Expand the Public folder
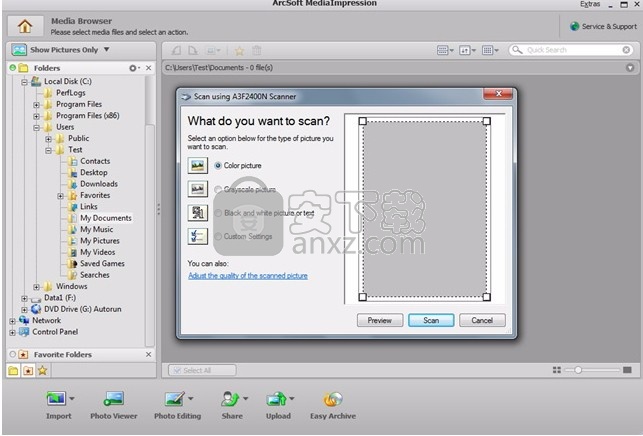 point(48,139)
